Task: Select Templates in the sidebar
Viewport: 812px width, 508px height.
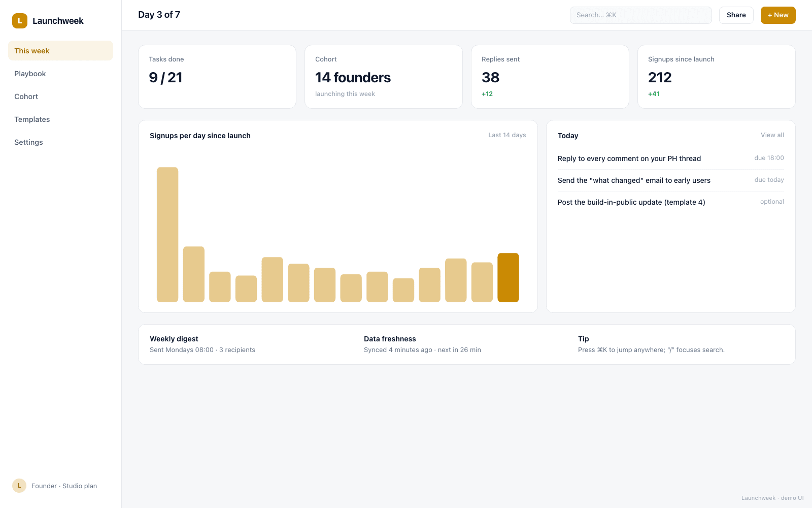Action: tap(60, 119)
